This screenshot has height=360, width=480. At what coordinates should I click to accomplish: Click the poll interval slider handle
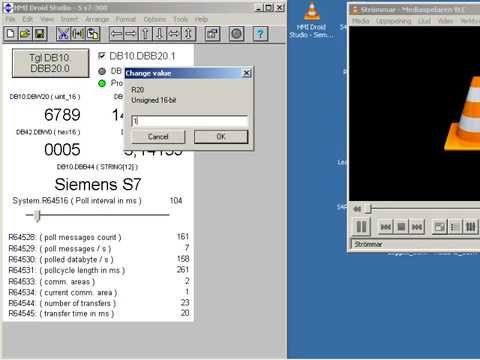pyautogui.click(x=37, y=215)
